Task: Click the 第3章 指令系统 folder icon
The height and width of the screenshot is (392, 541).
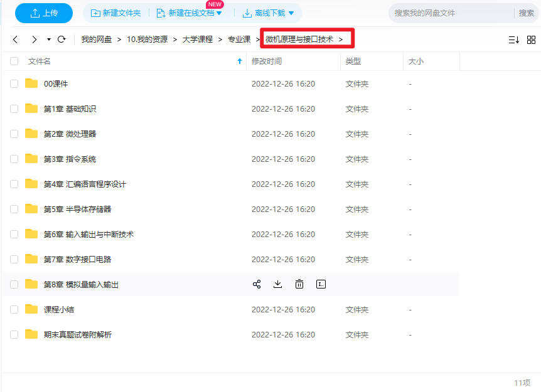Action: pos(31,159)
